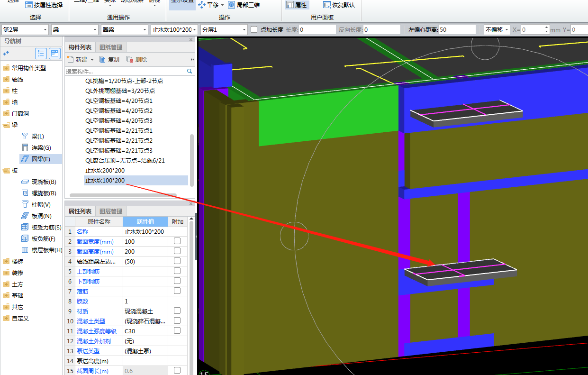Click the search magnifier in component search
The width and height of the screenshot is (588, 375).
[x=190, y=71]
